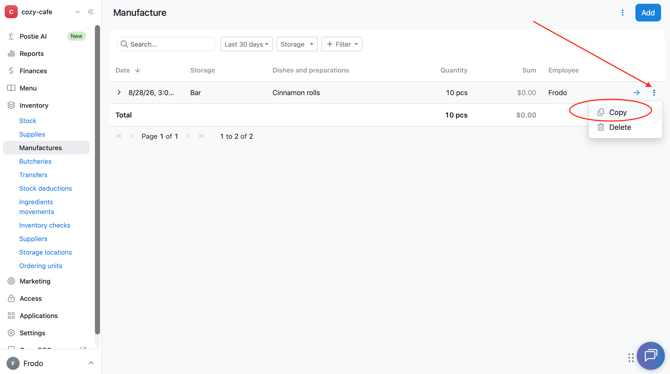Click the Search input field
The height and width of the screenshot is (374, 670).
coord(167,44)
